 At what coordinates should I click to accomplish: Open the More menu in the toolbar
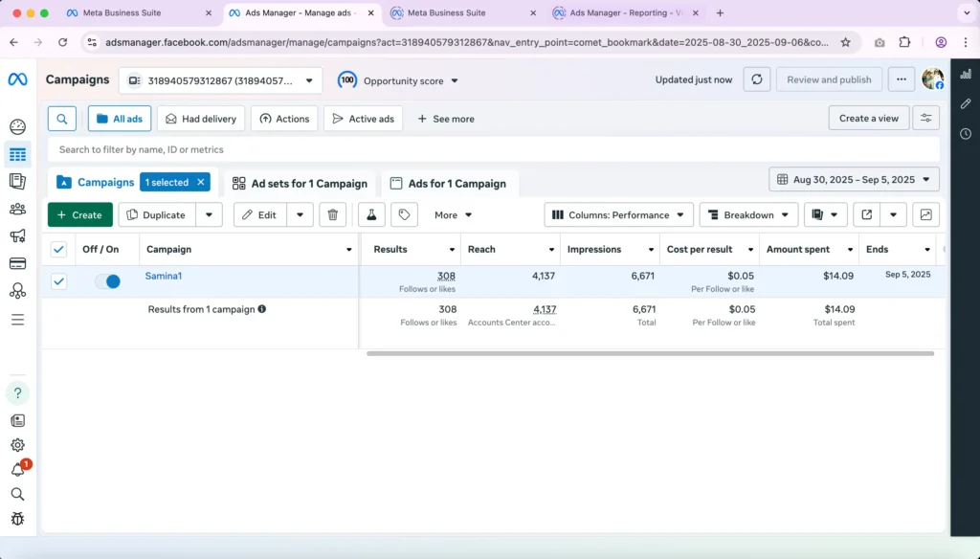click(453, 214)
